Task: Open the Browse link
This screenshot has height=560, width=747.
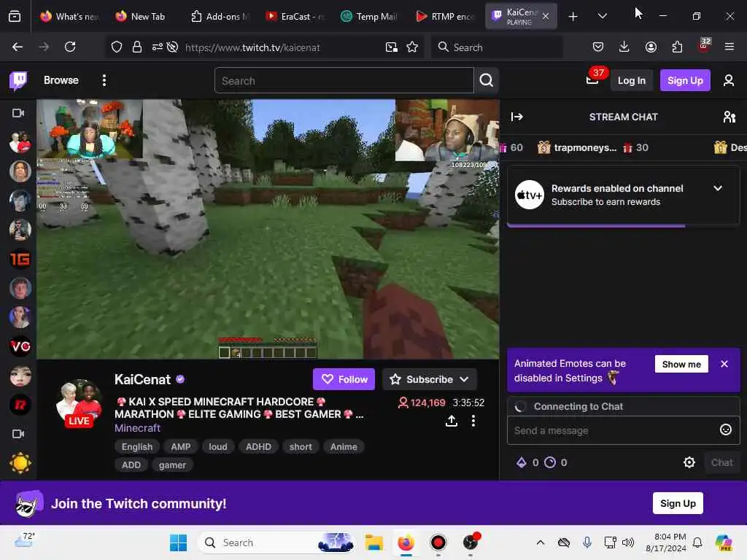Action: (x=61, y=80)
